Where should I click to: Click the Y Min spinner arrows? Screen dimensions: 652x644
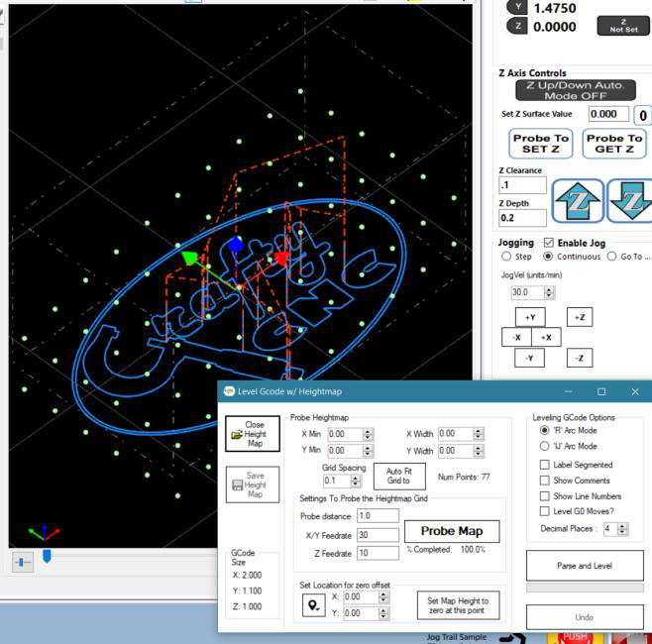[x=368, y=451]
